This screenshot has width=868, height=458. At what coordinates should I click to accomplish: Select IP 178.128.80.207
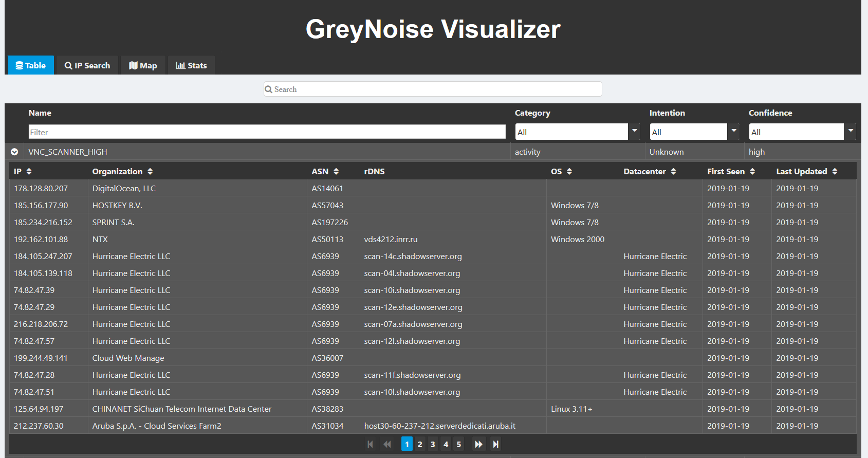(41, 189)
